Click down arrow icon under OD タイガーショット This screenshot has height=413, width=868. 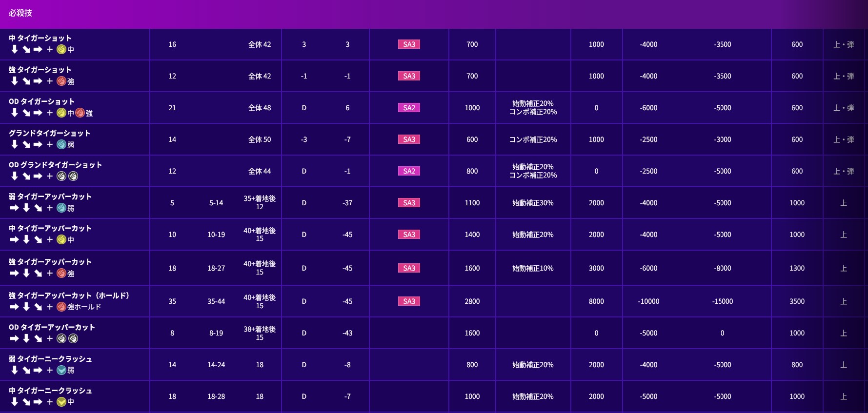click(x=15, y=113)
